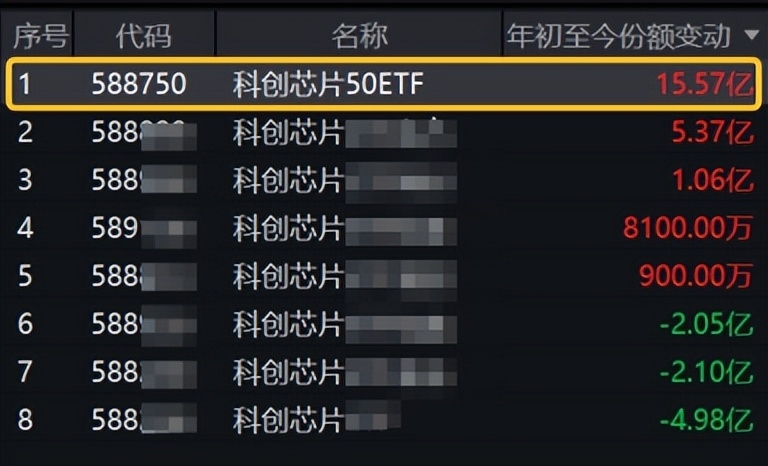The height and width of the screenshot is (466, 768).
Task: Select the -2.05亿 value in row 6
Action: point(706,323)
